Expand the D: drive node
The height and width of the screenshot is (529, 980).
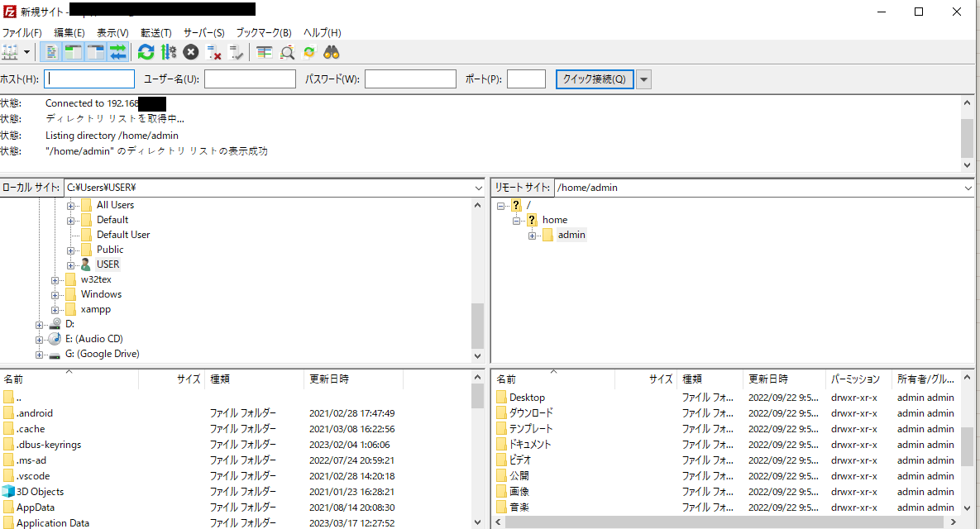pos(40,325)
